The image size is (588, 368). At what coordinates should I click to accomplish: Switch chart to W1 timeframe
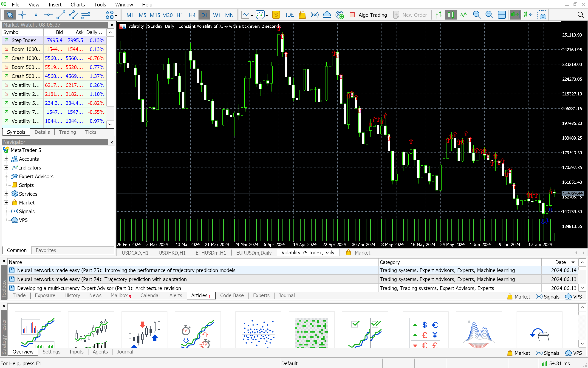click(x=217, y=15)
